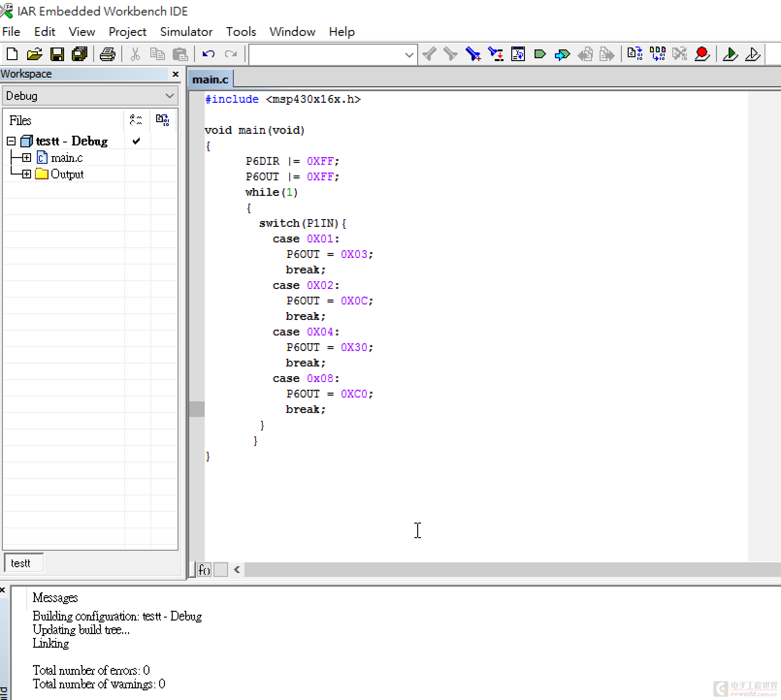The image size is (781, 700).
Task: Open the Project menu
Action: [128, 32]
